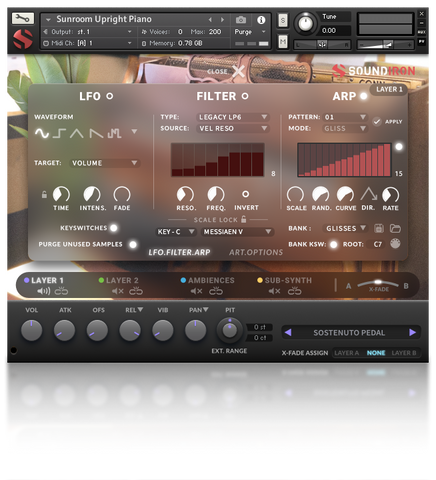Toggle the Ambiences link icon
The width and height of the screenshot is (436, 480).
[x=216, y=291]
